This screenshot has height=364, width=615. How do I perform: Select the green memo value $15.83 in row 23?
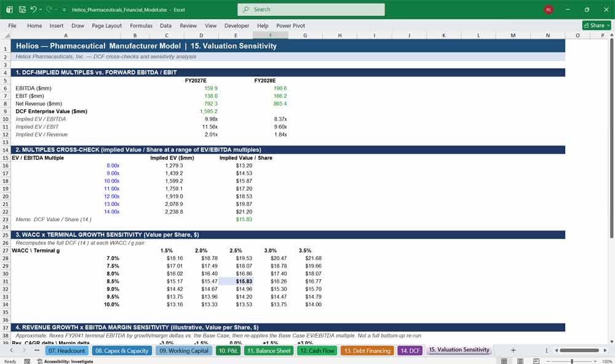236,220
